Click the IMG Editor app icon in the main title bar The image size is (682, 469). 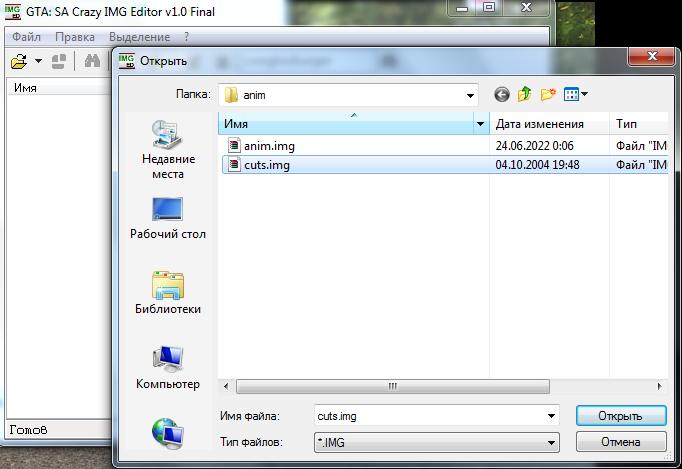(x=13, y=12)
